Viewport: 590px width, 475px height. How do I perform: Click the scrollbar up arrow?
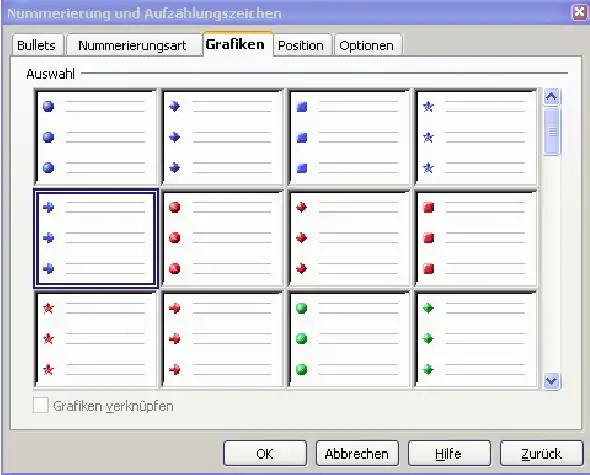[552, 97]
